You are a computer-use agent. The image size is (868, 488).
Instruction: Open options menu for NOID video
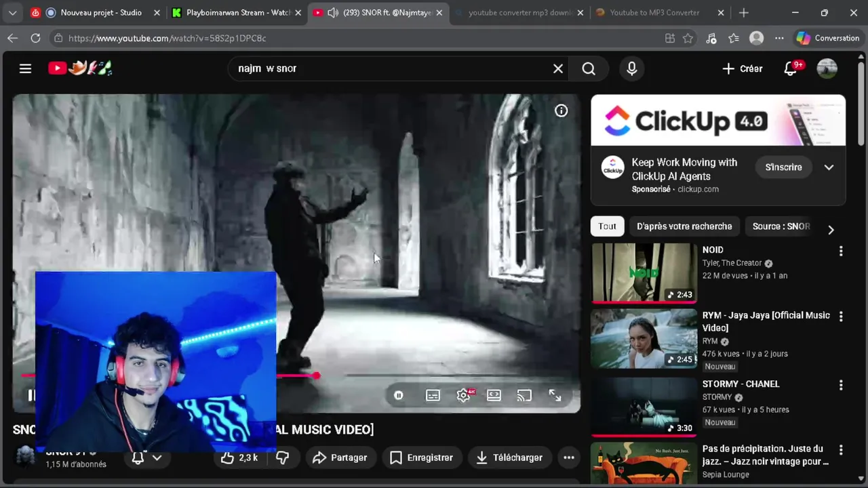pos(841,251)
